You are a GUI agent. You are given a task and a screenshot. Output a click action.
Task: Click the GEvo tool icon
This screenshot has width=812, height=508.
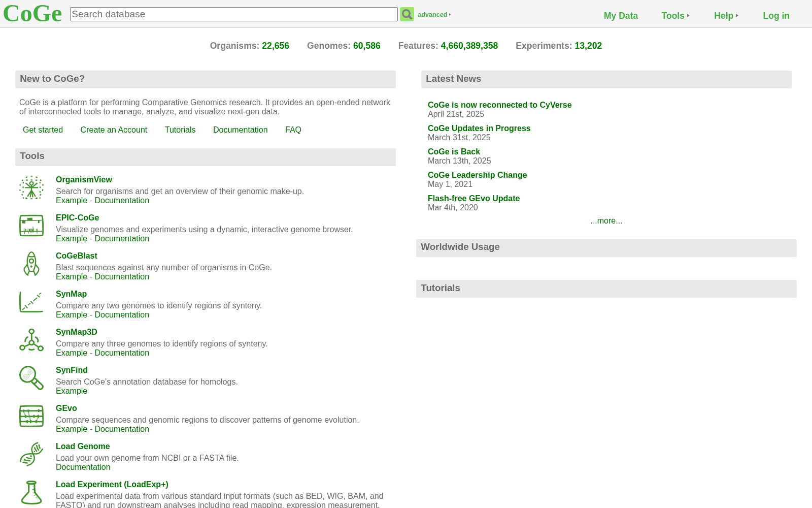pyautogui.click(x=31, y=417)
